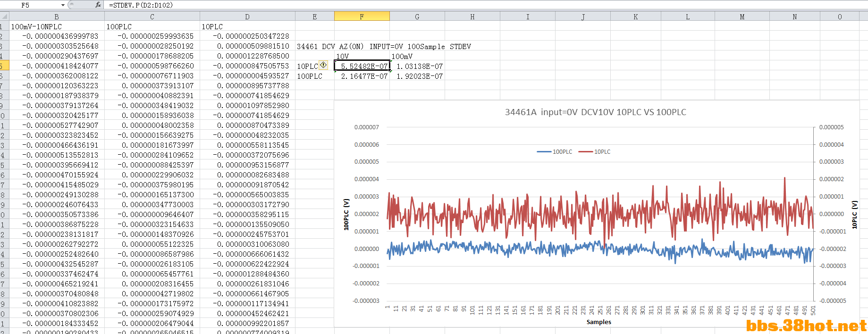Select active cell 5.52482E-07

coord(362,66)
